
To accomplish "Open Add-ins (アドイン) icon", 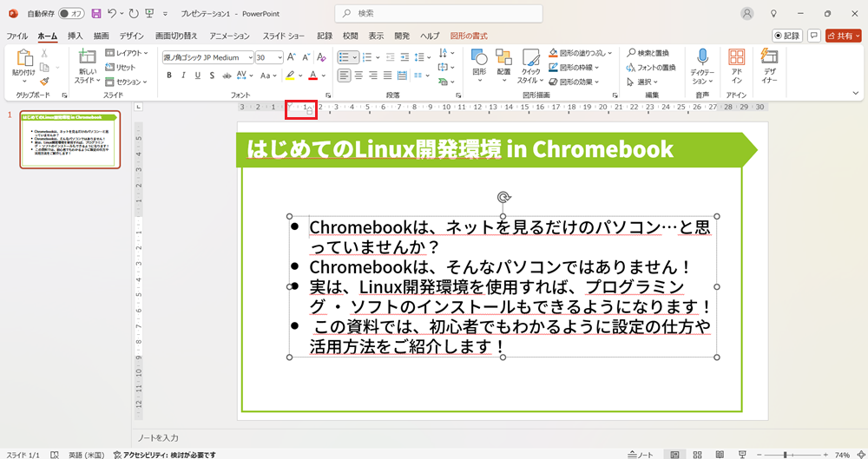I will (x=736, y=57).
